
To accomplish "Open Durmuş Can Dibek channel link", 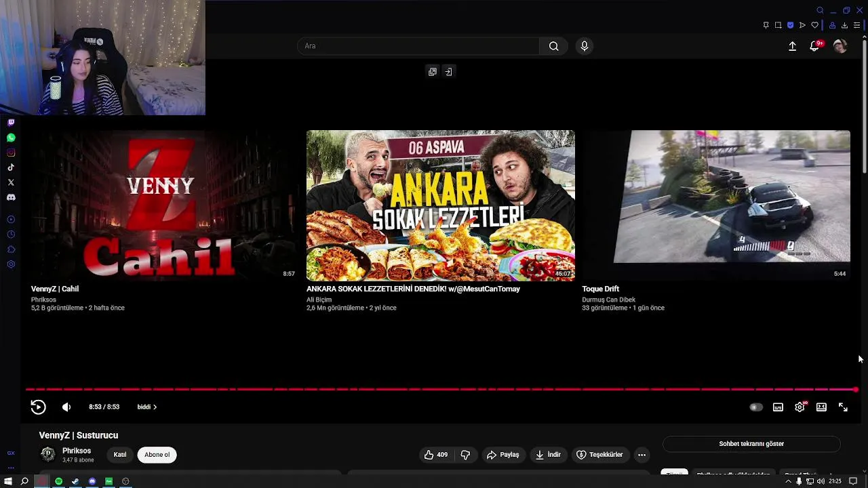I will click(609, 300).
